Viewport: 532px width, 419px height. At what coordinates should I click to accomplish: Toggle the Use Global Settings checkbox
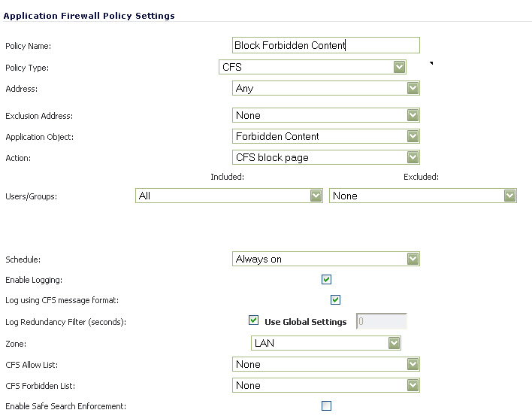[254, 321]
